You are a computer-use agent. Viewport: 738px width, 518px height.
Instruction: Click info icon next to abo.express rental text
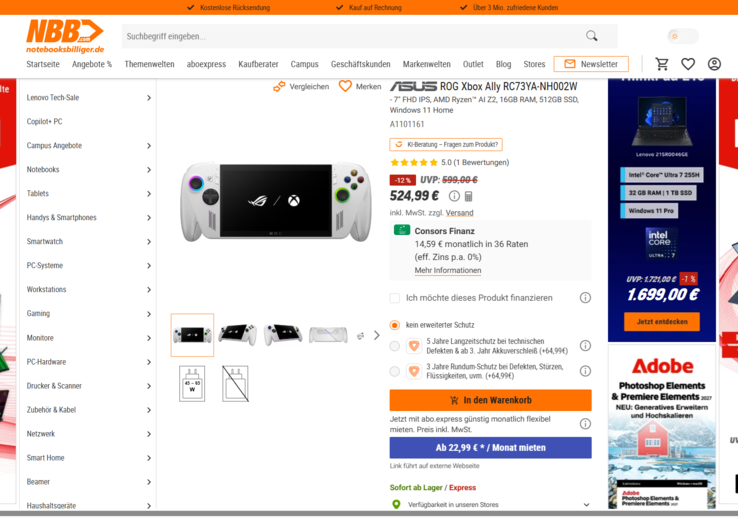pos(585,424)
